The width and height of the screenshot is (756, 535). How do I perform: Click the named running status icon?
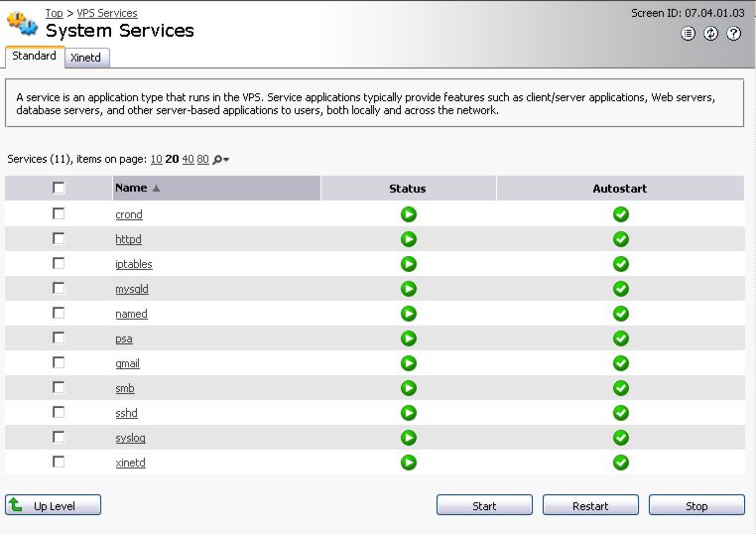[409, 314]
